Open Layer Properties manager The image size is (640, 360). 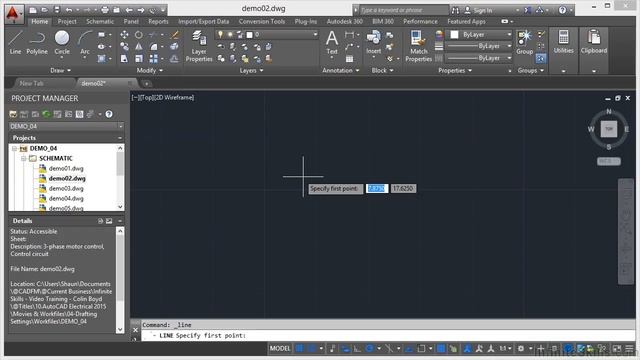(199, 46)
